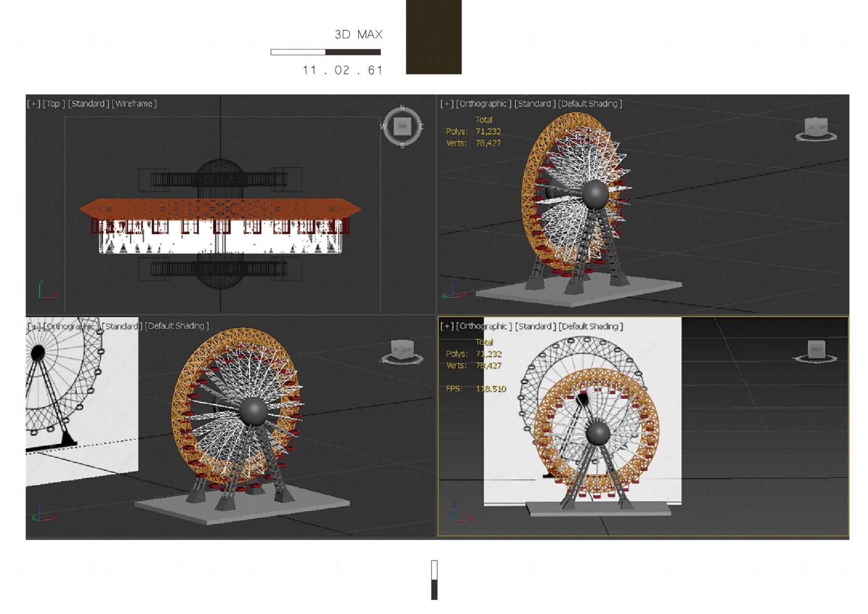Click [Standard] label in bottom-right viewport
868x614 pixels.
pos(535,327)
